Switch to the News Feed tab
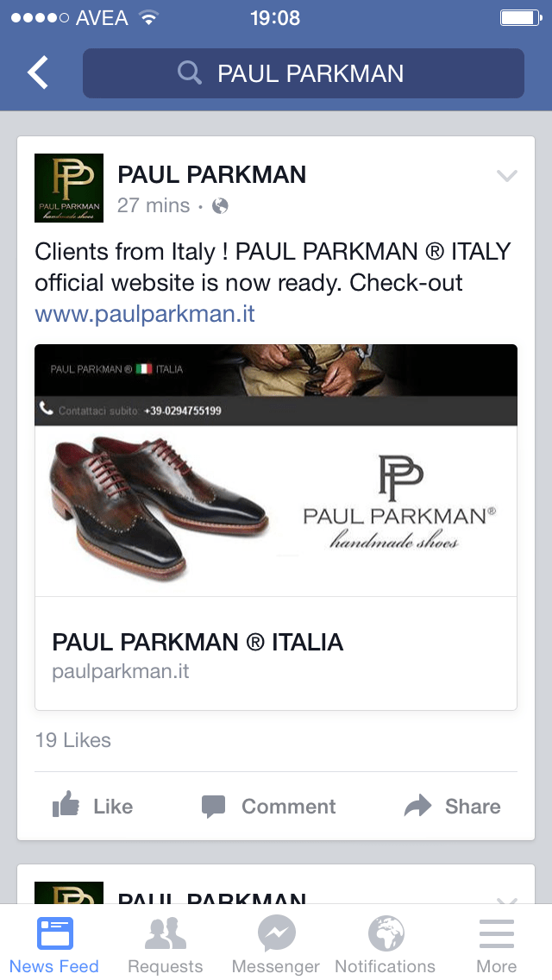Image resolution: width=552 pixels, height=980 pixels. pos(54,944)
